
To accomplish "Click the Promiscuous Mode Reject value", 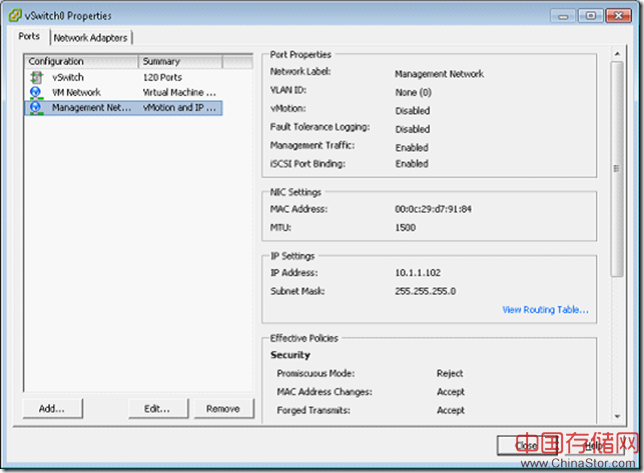I will 450,373.
